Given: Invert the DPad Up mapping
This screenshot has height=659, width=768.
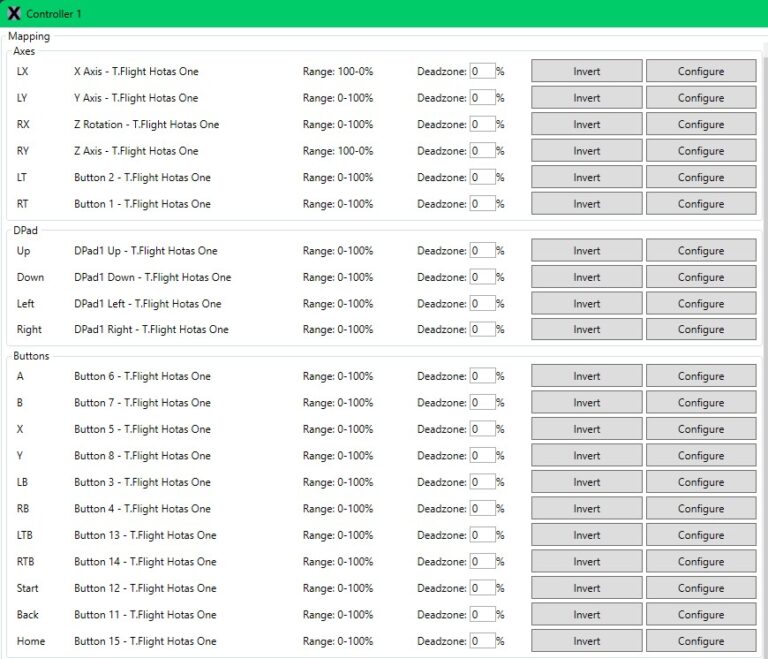Looking at the screenshot, I should [586, 251].
